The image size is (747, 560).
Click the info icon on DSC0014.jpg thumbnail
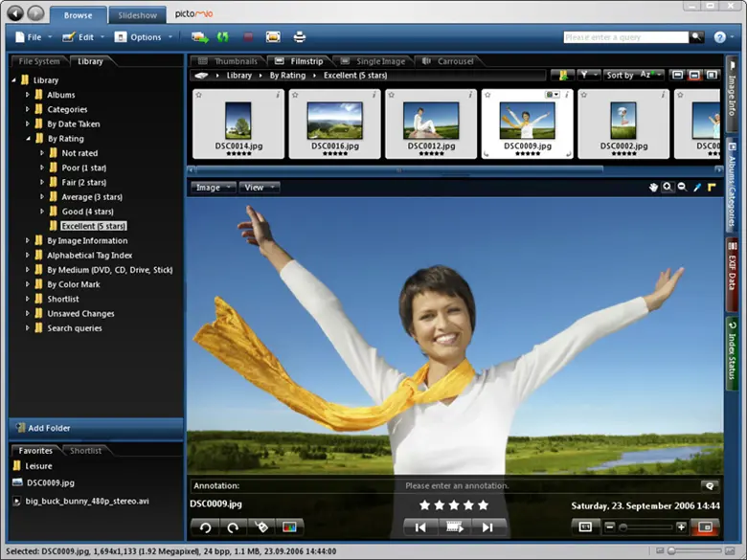click(278, 95)
